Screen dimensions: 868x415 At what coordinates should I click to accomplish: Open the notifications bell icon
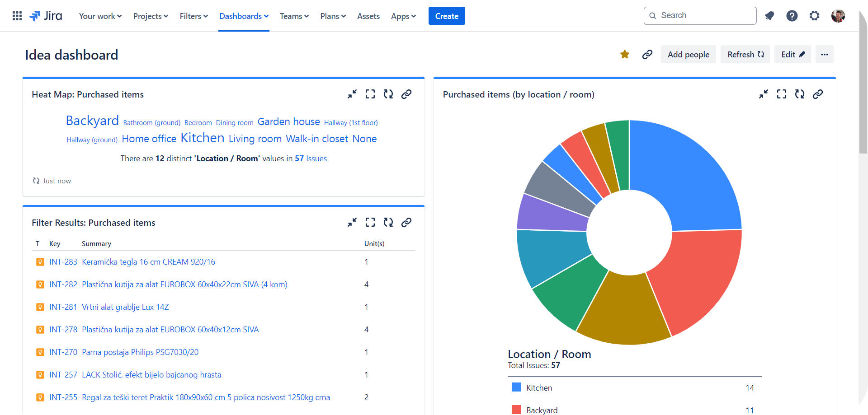coord(769,16)
